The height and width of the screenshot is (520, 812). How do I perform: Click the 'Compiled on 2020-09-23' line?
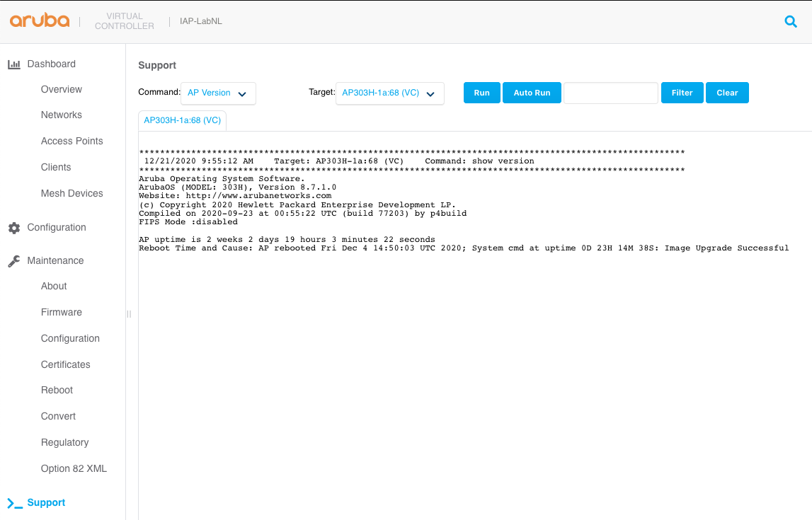pyautogui.click(x=302, y=213)
